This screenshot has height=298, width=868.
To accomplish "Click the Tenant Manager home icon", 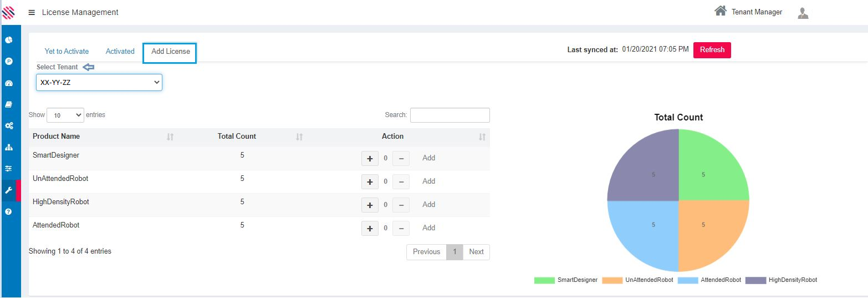I will coord(720,11).
